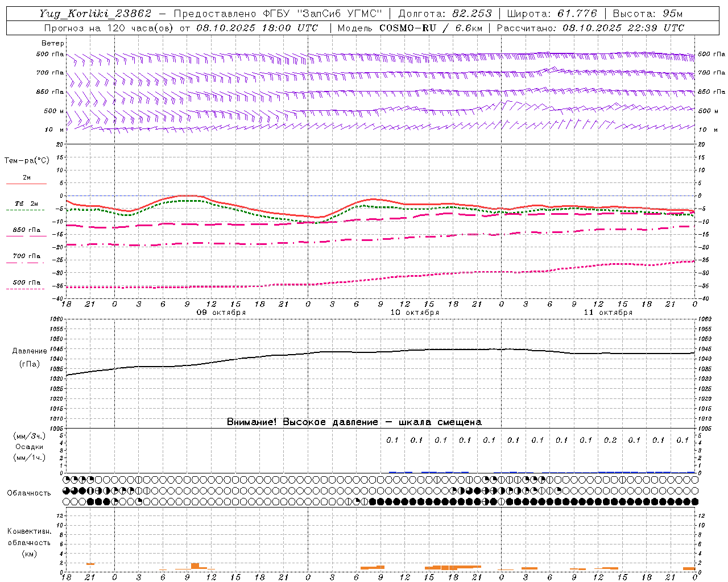Click the 500 м wind level label on left

[x=55, y=111]
